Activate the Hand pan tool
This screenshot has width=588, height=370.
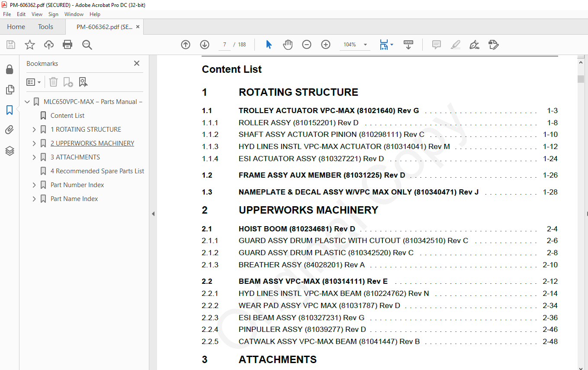pos(288,45)
